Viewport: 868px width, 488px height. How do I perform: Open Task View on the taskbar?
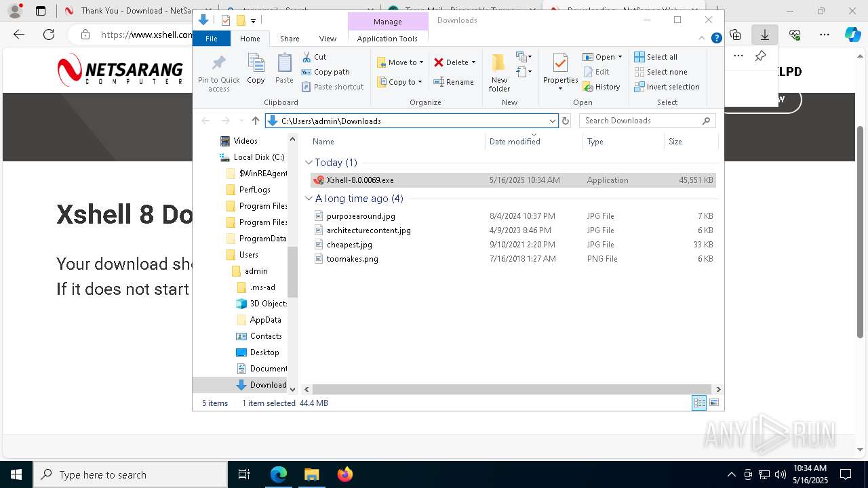244,474
